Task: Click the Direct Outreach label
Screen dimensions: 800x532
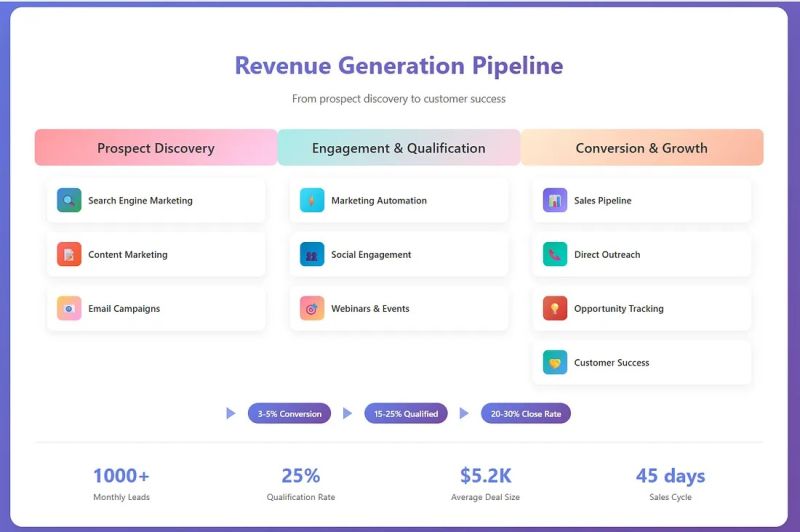Action: pyautogui.click(x=607, y=255)
